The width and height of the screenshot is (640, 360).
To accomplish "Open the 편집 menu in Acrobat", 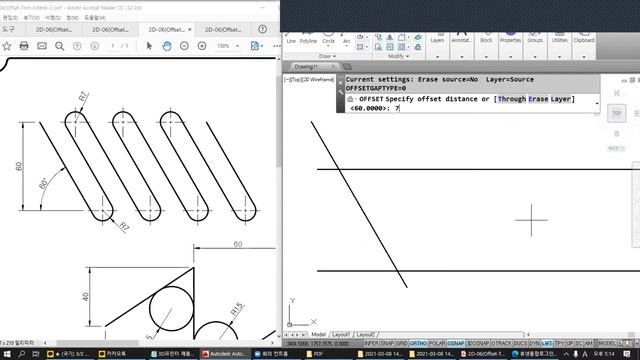I will [10, 18].
